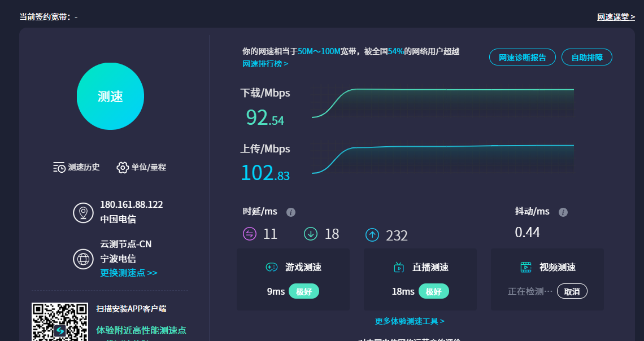The height and width of the screenshot is (341, 644).
Task: Click 极好 badge under 直播测速
Action: [434, 291]
